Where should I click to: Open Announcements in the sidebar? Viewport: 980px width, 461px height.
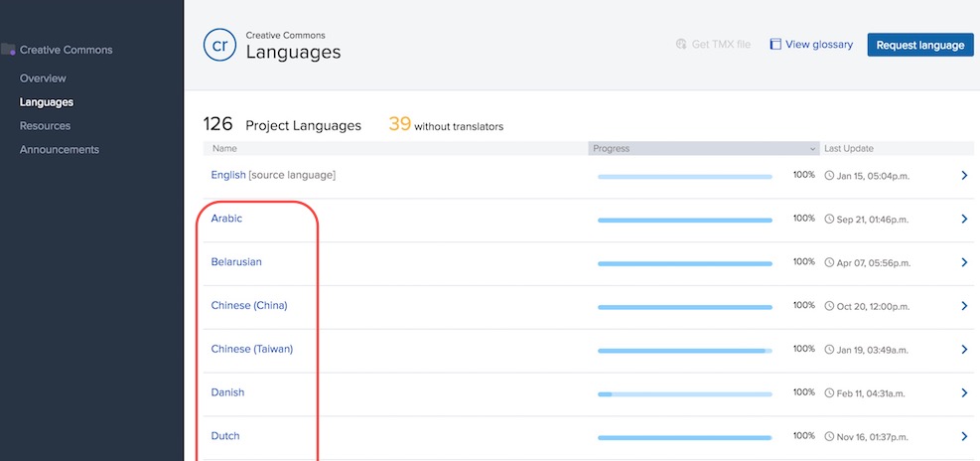[60, 150]
